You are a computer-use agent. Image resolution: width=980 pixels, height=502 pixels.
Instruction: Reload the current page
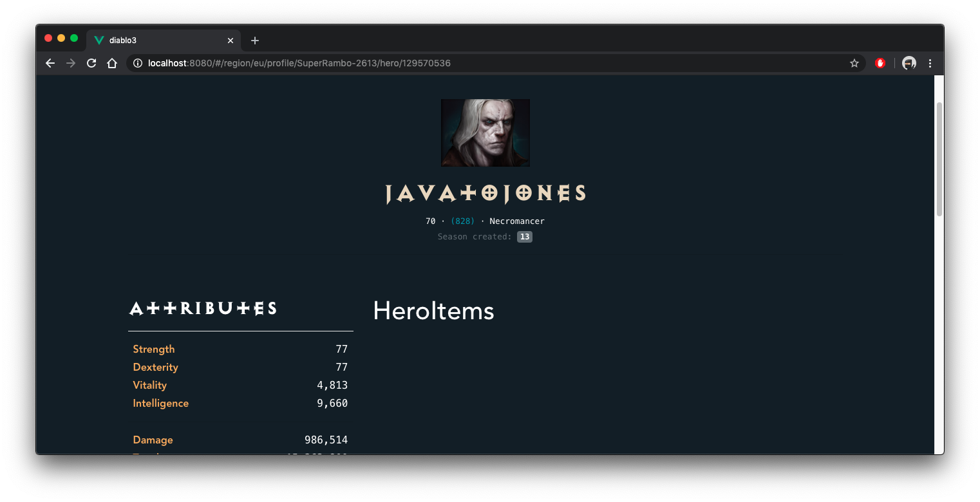(x=91, y=63)
